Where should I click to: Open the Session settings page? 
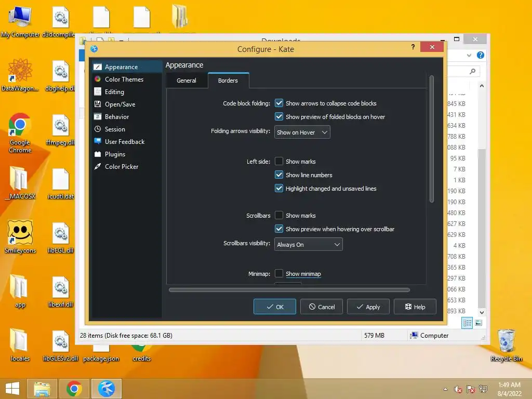click(x=127, y=129)
